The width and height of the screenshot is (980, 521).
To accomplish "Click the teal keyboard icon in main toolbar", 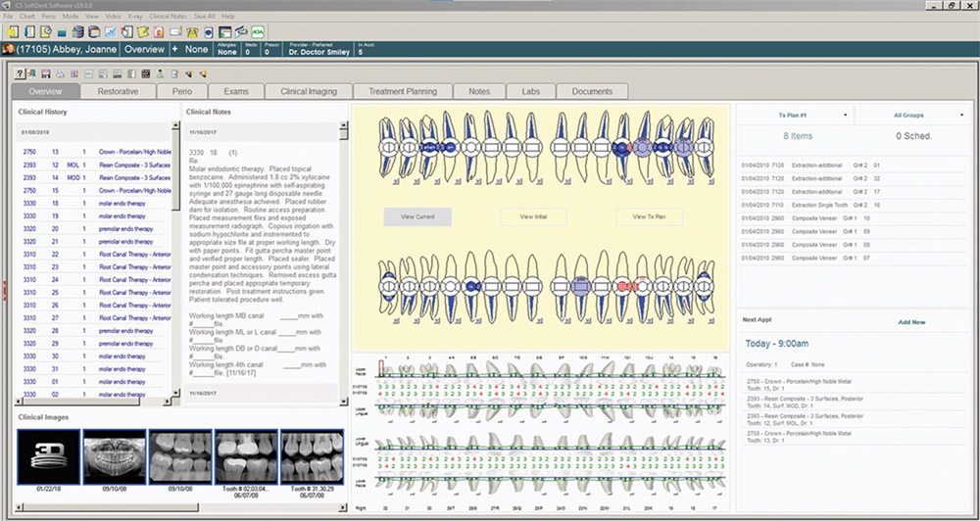I will pyautogui.click(x=62, y=33).
